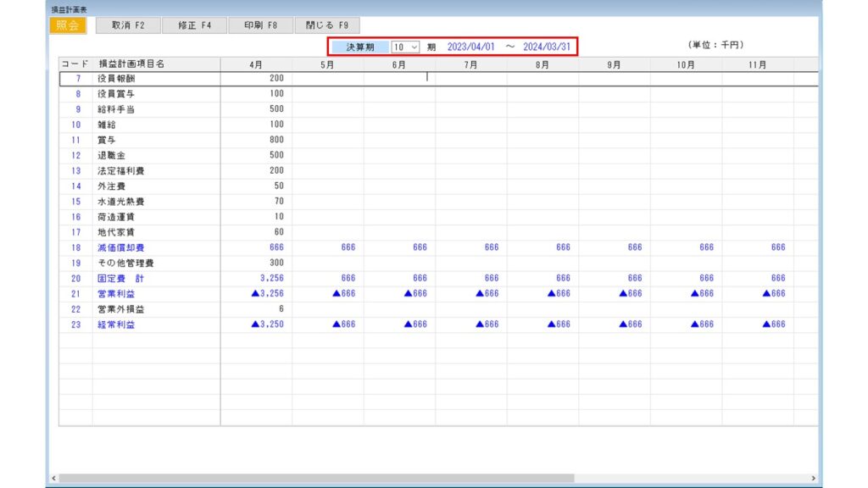
Task: Select the 給料手当 row name
Action: click(x=116, y=109)
